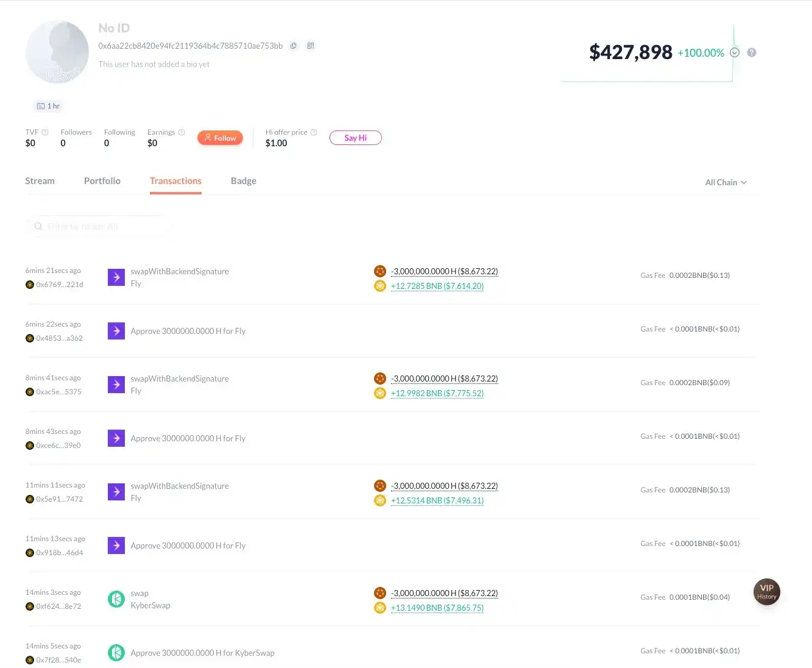
Task: Click the profile avatar image
Action: click(x=57, y=51)
